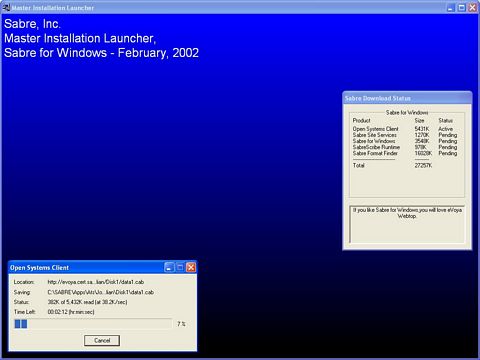Click "Master Installation Launcher," heading line
The width and height of the screenshot is (480, 360).
(x=80, y=38)
